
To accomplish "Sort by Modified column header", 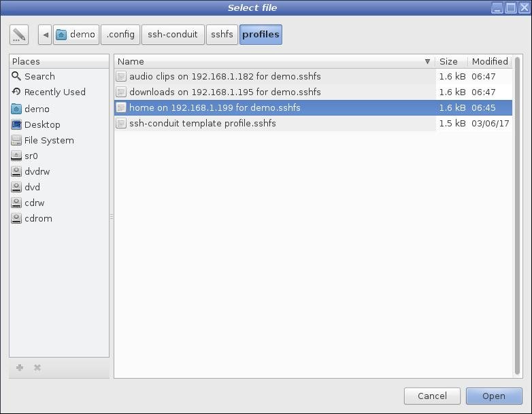I will [491, 61].
